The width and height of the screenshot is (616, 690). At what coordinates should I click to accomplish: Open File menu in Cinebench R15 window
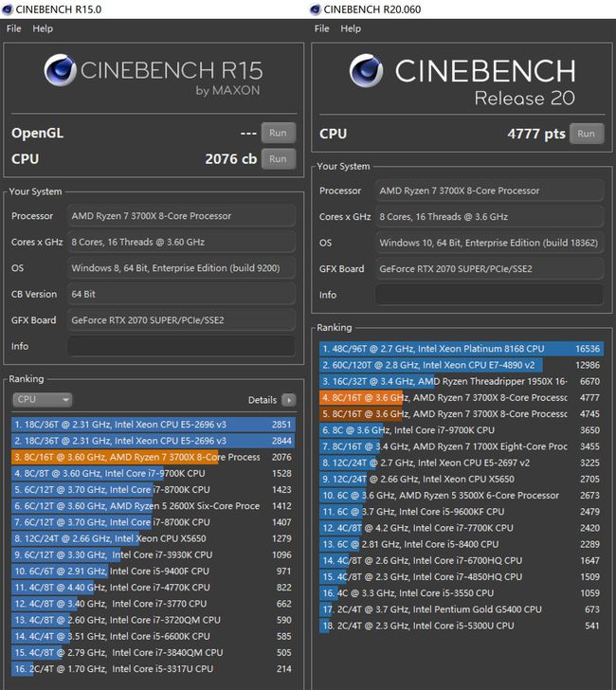pos(13,28)
